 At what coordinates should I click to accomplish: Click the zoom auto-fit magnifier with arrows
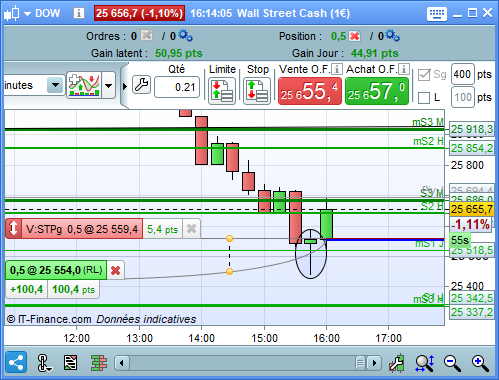point(425,363)
